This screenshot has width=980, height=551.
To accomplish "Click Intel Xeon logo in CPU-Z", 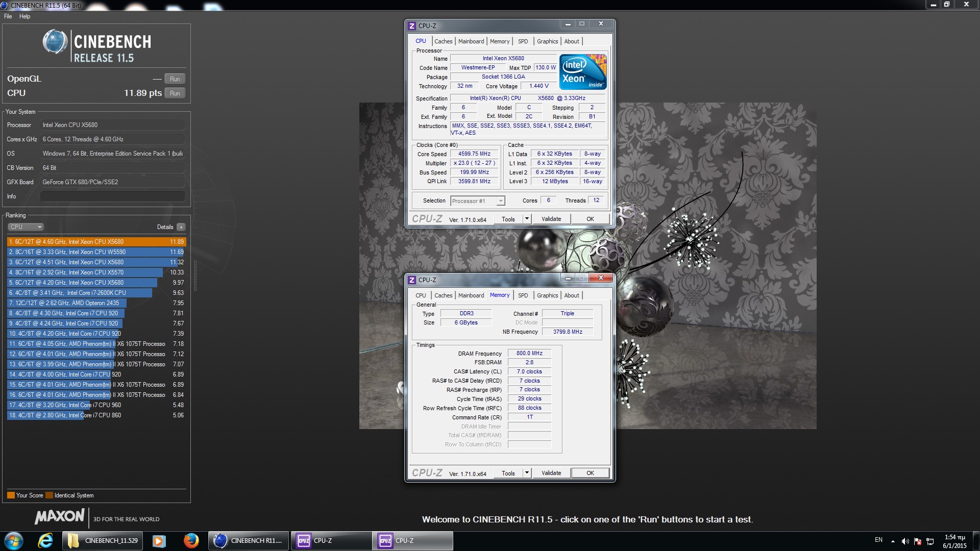I will tap(583, 72).
